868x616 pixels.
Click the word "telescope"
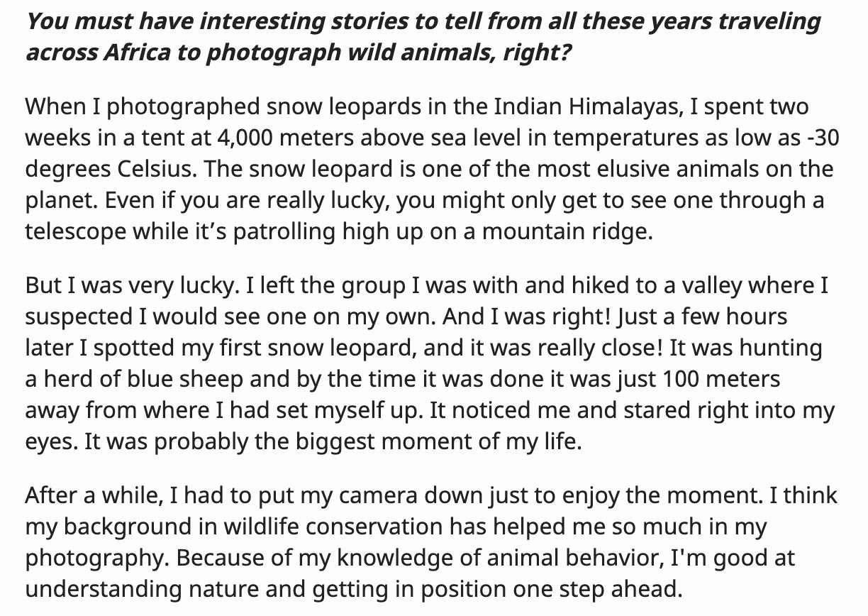[x=74, y=232]
